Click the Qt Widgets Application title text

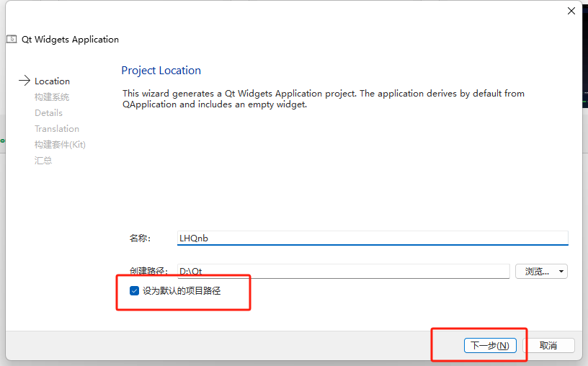point(70,40)
